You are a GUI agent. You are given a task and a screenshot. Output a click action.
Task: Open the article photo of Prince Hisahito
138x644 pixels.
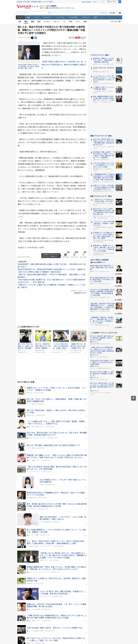[x=29, y=52]
